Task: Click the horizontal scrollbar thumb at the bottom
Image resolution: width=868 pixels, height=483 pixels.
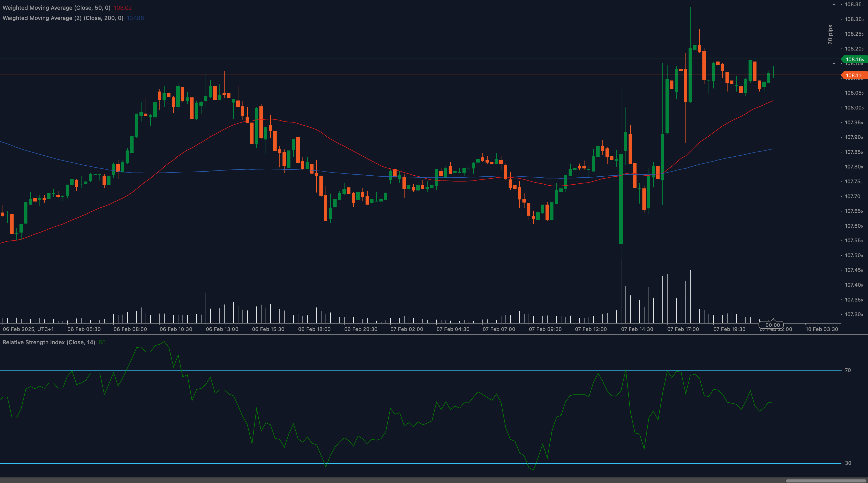Action: pos(826,481)
